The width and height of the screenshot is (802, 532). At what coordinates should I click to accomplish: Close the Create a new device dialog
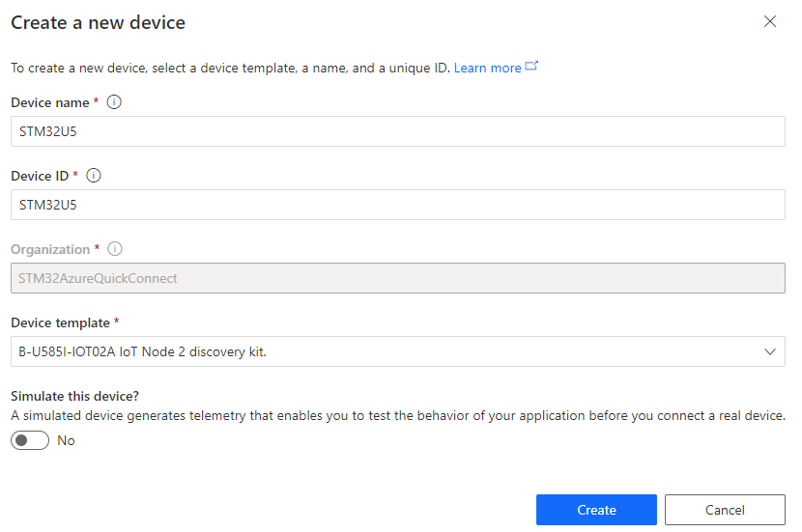coord(770,21)
